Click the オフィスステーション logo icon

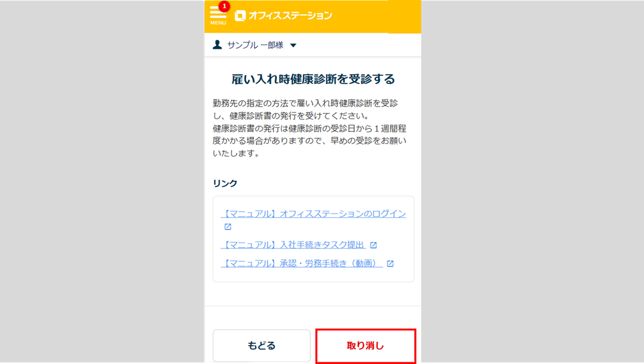[x=240, y=16]
